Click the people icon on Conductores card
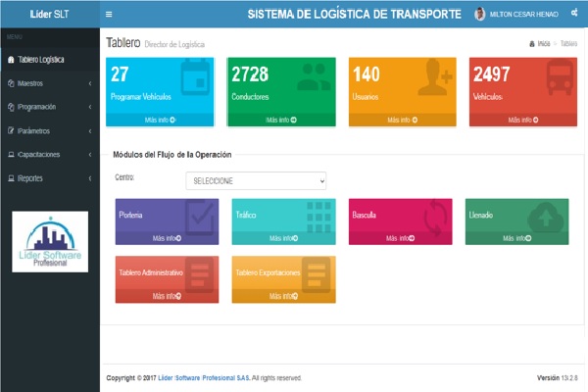This screenshot has height=392, width=588. (x=316, y=80)
